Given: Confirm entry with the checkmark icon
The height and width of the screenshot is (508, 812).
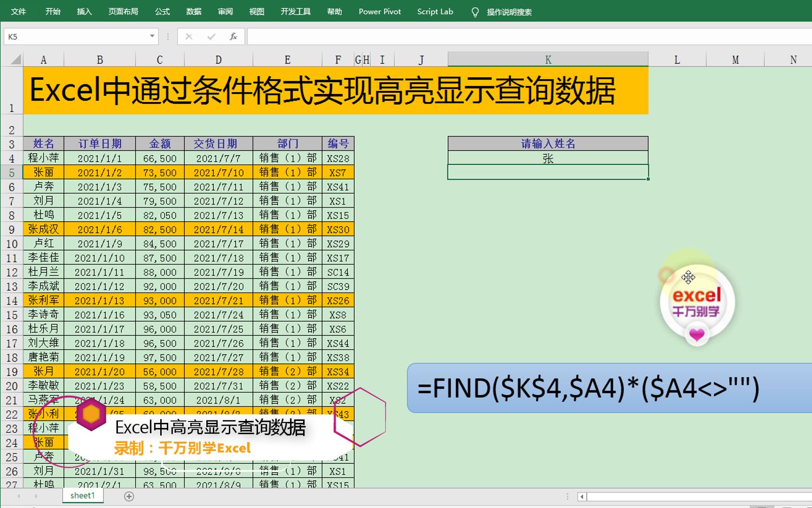Looking at the screenshot, I should coord(211,36).
